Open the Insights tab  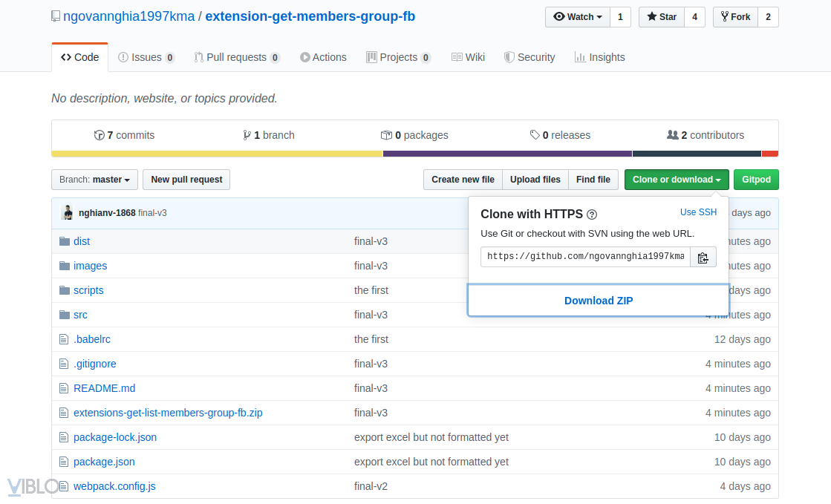(599, 57)
